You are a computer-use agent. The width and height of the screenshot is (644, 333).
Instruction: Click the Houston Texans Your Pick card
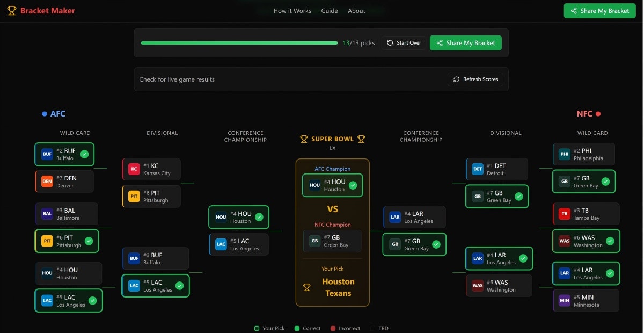[x=332, y=282]
